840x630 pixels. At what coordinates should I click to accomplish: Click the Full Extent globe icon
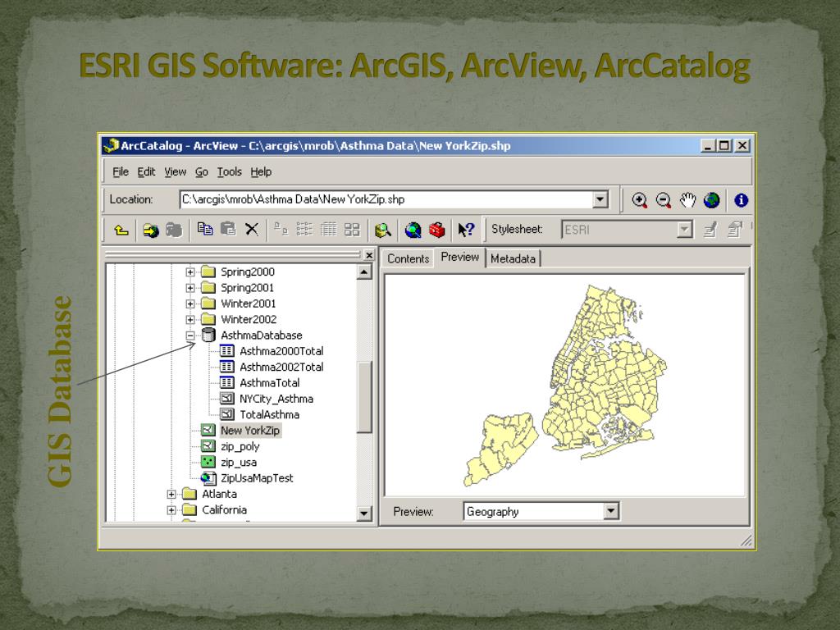[711, 200]
